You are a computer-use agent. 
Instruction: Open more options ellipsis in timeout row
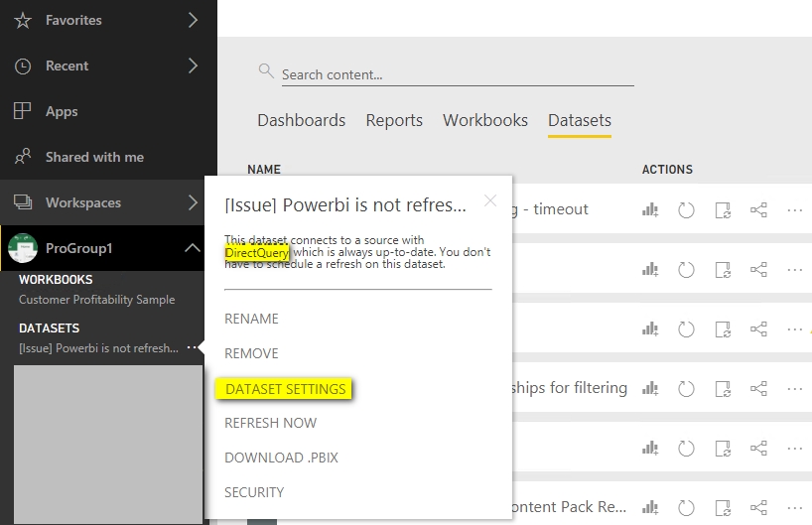[x=794, y=210]
